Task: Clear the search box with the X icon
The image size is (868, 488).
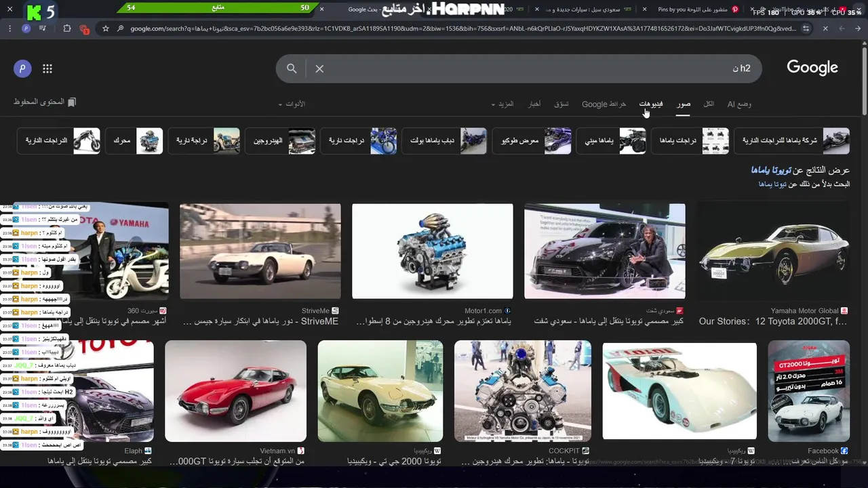Action: coord(319,68)
